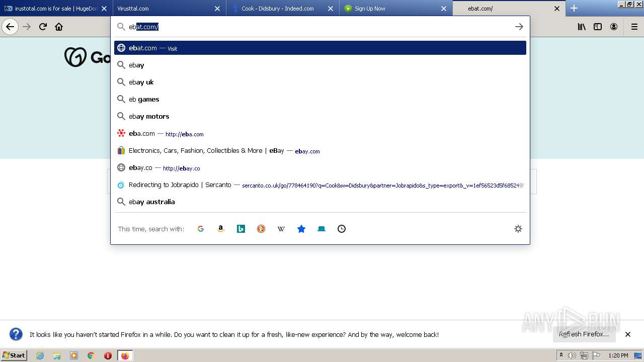Open search settings gear
Image resolution: width=644 pixels, height=362 pixels.
(x=518, y=229)
